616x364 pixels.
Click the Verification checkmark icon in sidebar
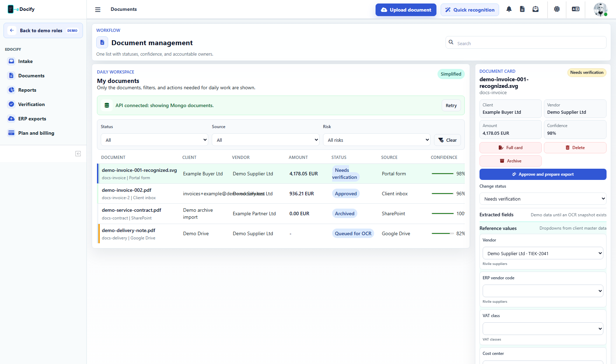click(12, 104)
